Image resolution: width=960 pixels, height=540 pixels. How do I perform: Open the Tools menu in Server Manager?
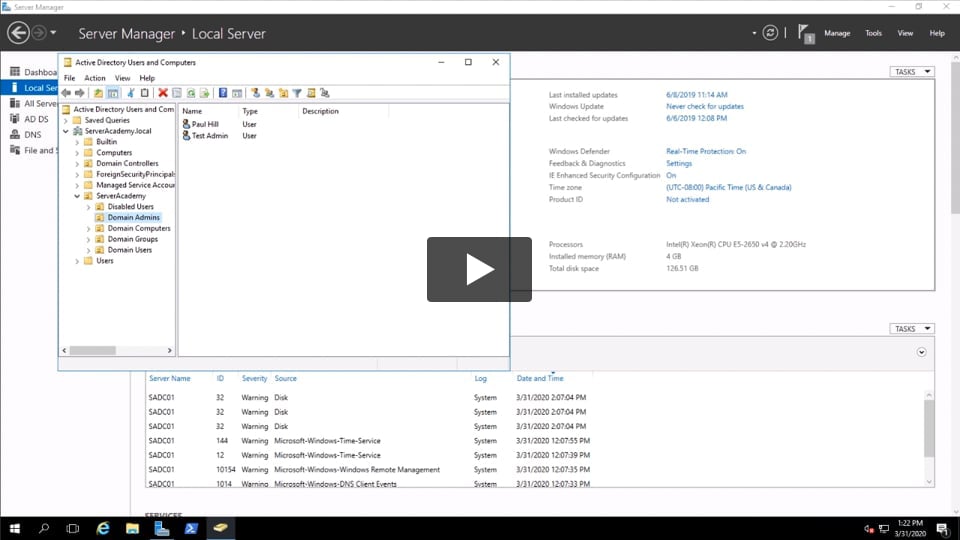[x=873, y=33]
